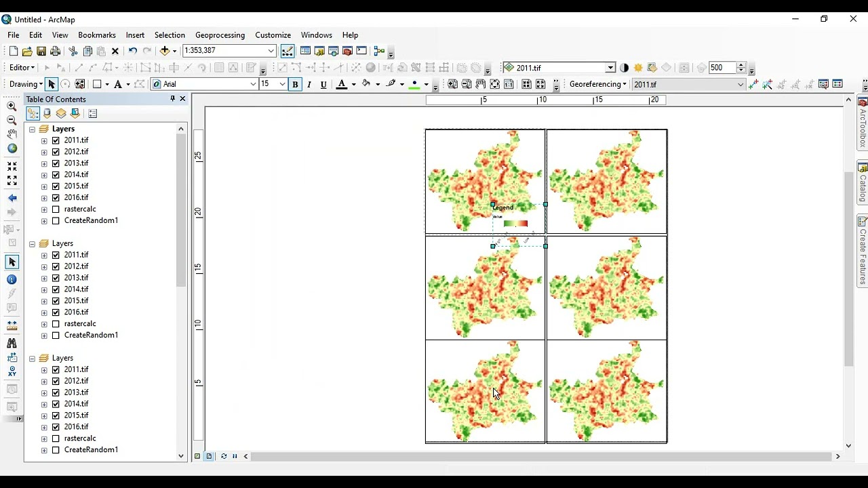
Task: Switch to List By Visibility view
Action: pos(61,113)
